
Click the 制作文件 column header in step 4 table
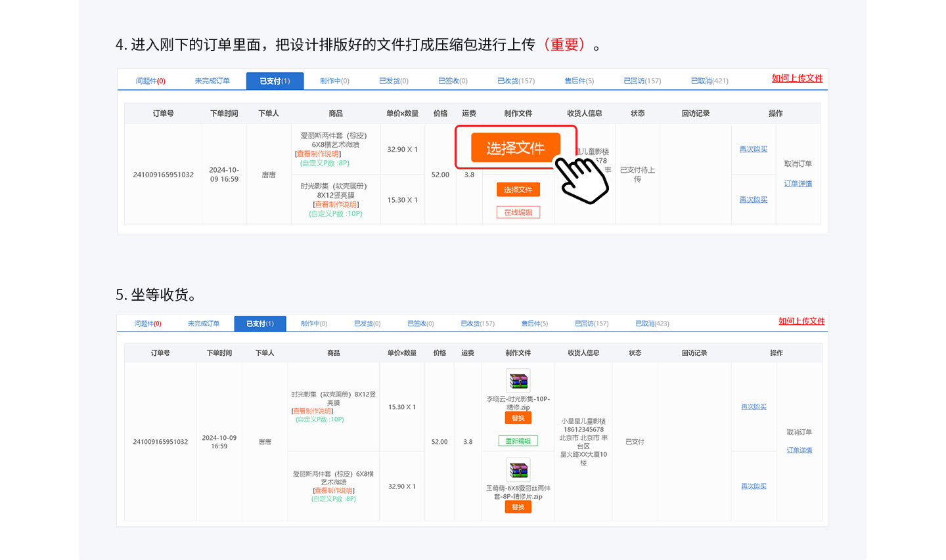pos(518,114)
